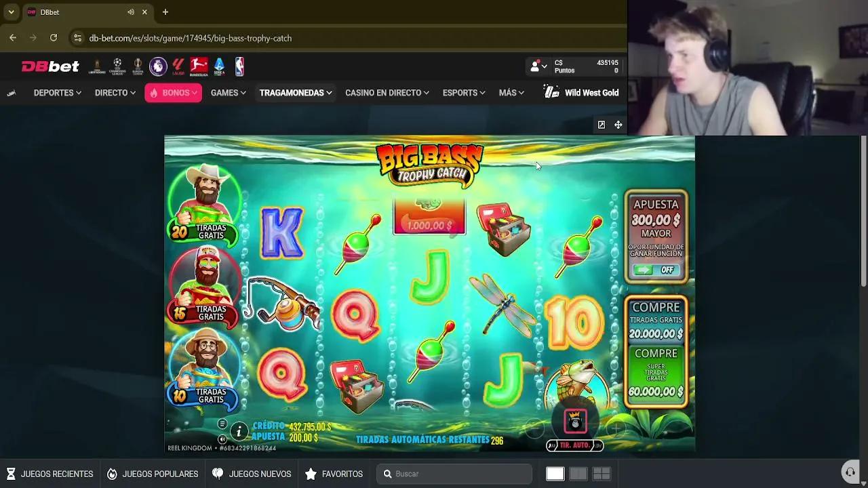Expand the Casino en Directo dropdown
868x488 pixels.
click(x=387, y=93)
